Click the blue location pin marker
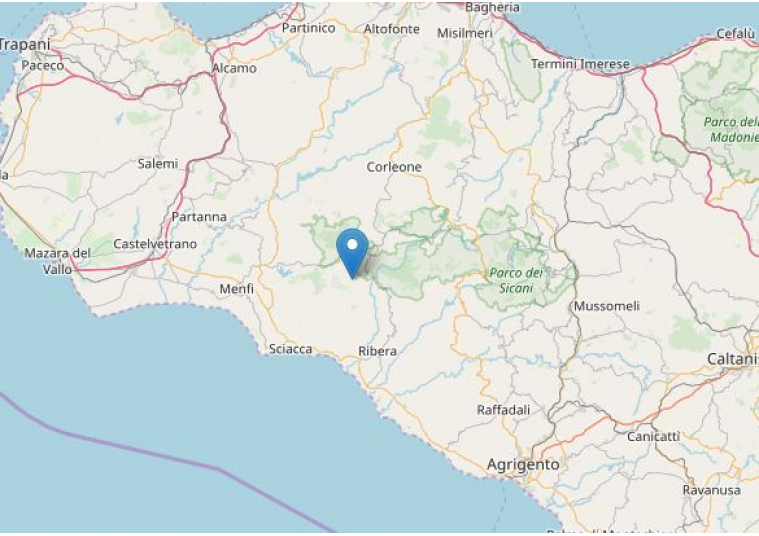 (x=352, y=254)
